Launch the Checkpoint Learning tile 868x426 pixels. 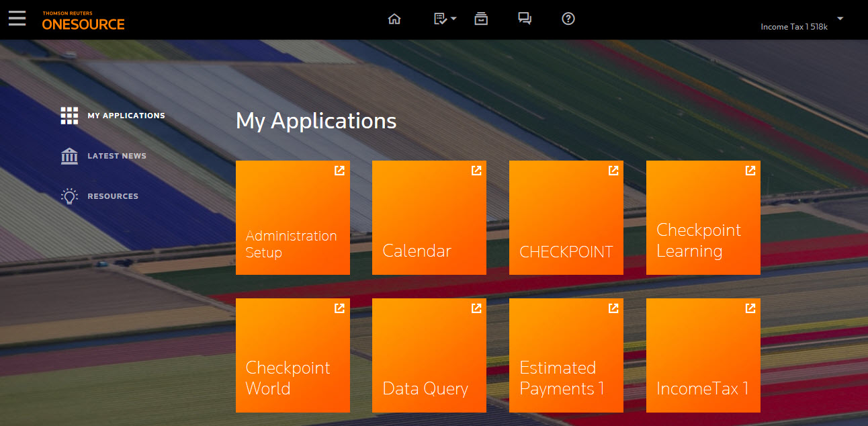click(703, 218)
